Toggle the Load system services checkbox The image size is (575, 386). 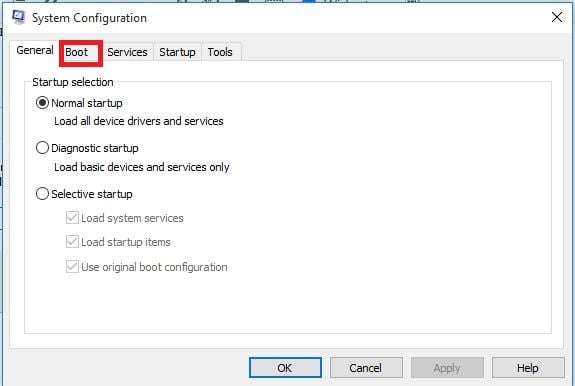72,218
